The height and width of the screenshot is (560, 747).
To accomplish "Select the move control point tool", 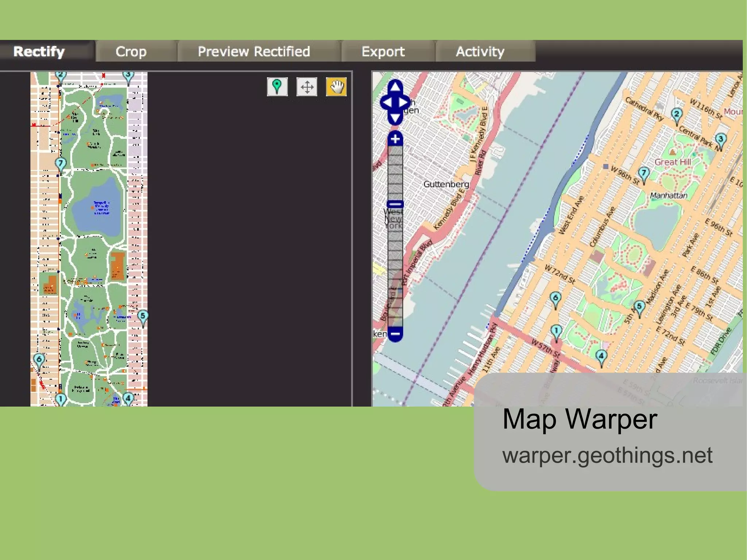I will click(307, 87).
